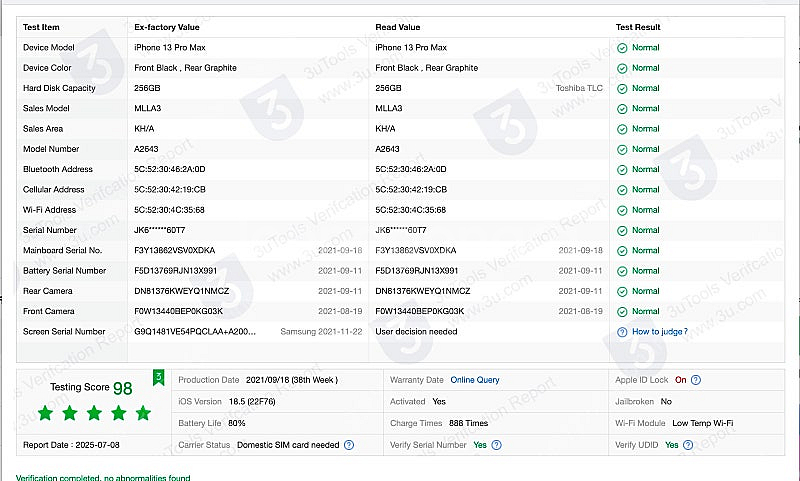Select the ex-factory Cellular address 5C:52:30:42:19:CB

[x=170, y=189]
